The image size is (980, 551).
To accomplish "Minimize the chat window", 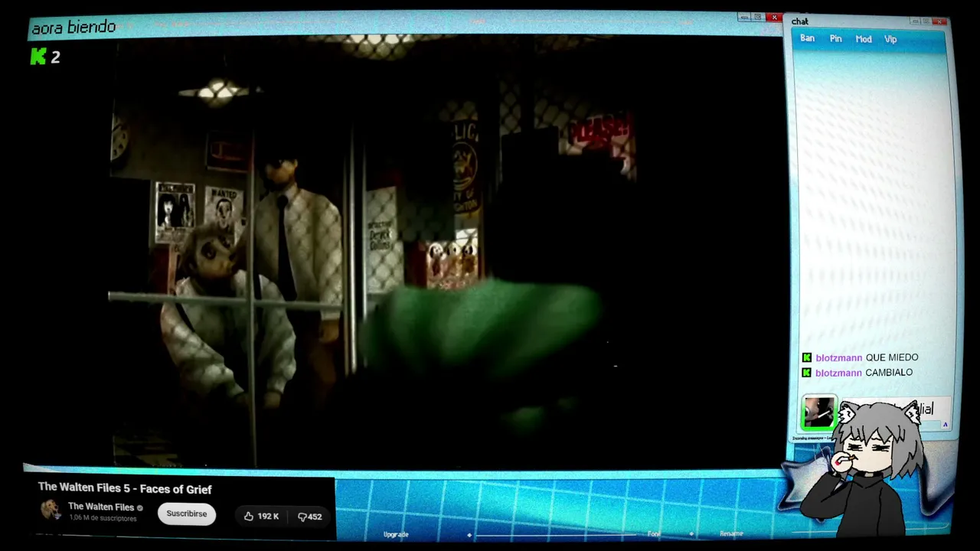I will [x=916, y=21].
